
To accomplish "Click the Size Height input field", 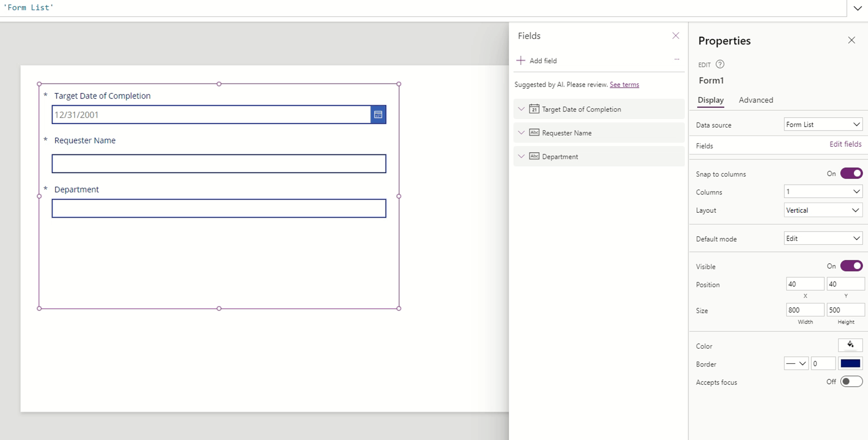I will [845, 310].
